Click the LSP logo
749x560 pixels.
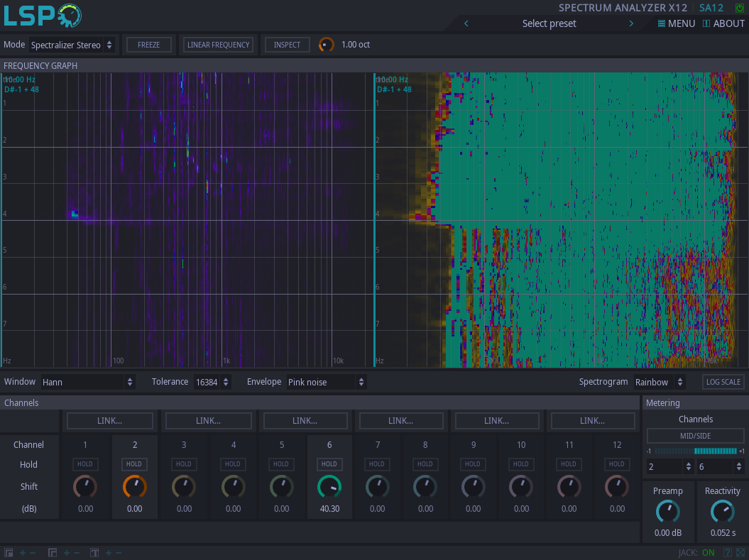point(43,16)
